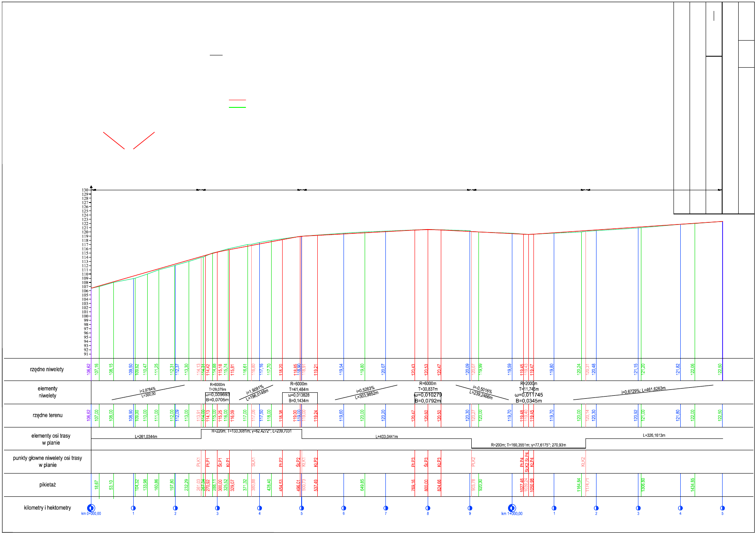Screen dimensions: 756x534
Task: Click the R=2000m radius label
Action: [x=529, y=383]
